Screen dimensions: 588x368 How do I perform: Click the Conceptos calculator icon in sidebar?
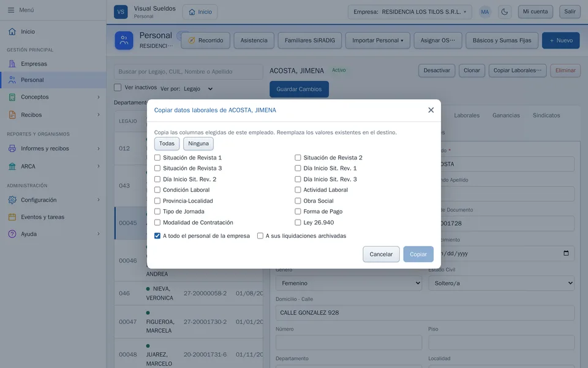click(12, 98)
